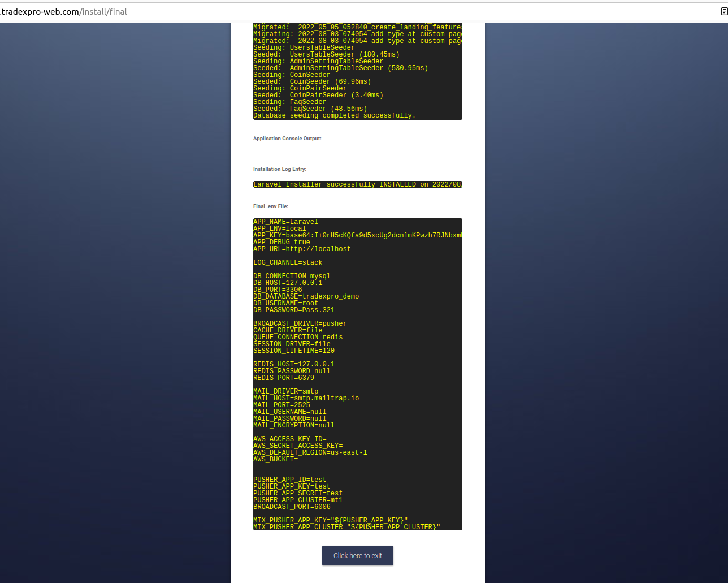Click the 'Application Console Output:' heading
The width and height of the screenshot is (728, 583).
287,139
